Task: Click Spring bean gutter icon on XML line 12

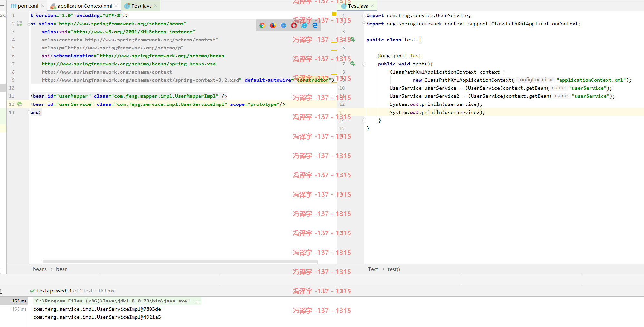Action: [20, 104]
